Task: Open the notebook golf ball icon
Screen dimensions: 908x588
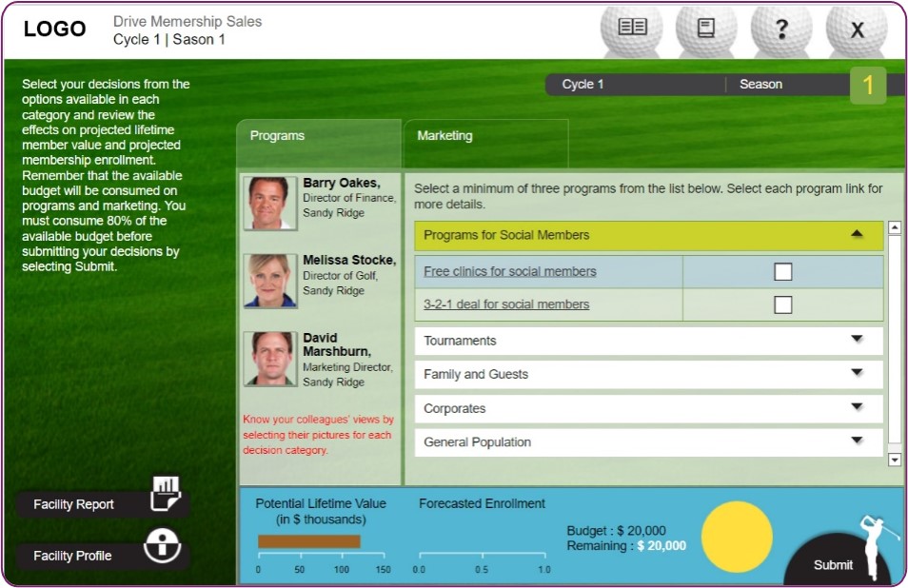Action: 706,29
